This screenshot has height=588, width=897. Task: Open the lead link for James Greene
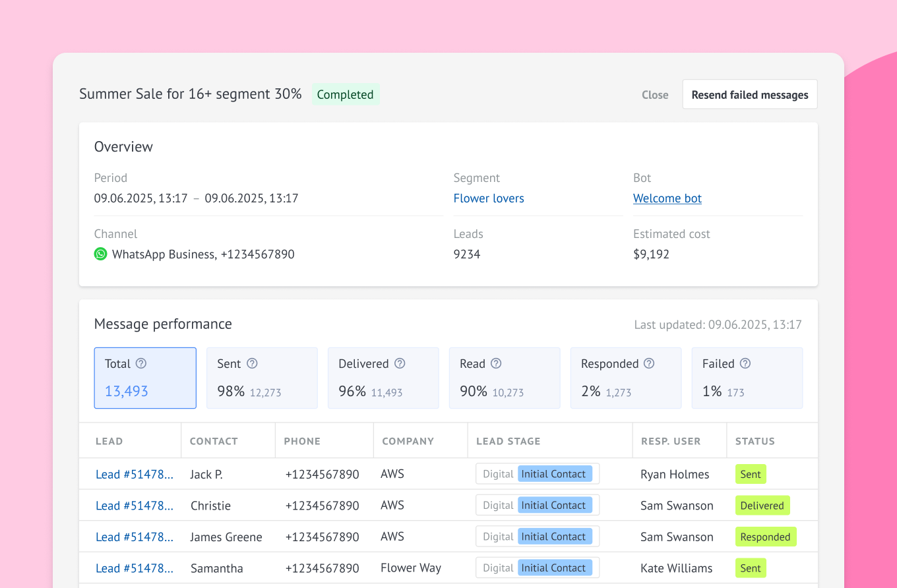click(135, 537)
